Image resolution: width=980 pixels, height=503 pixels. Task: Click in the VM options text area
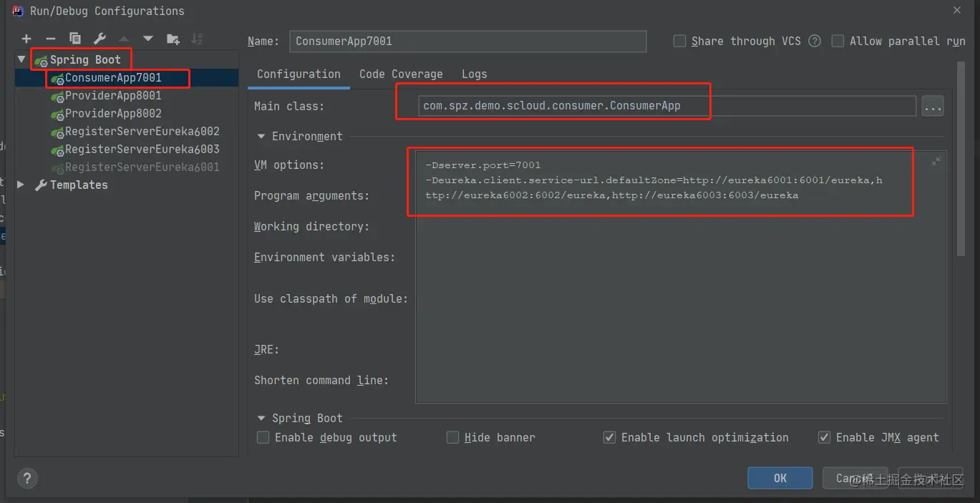[681, 276]
